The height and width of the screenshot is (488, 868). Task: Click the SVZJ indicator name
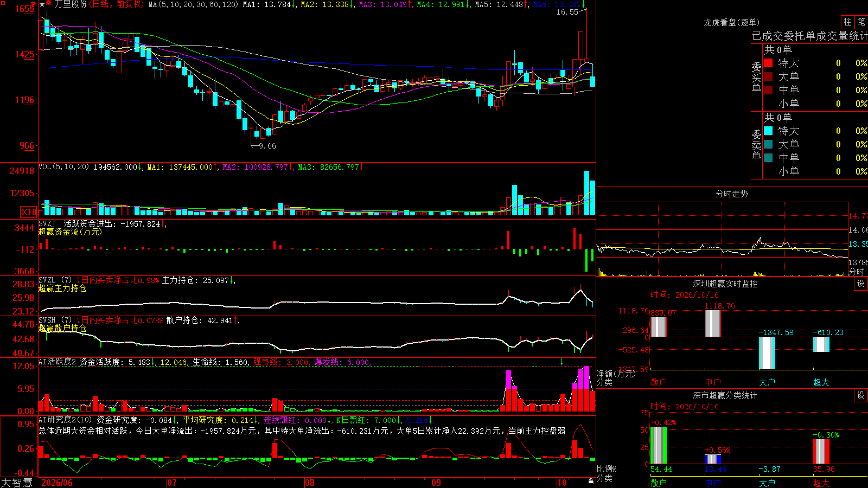tap(47, 223)
